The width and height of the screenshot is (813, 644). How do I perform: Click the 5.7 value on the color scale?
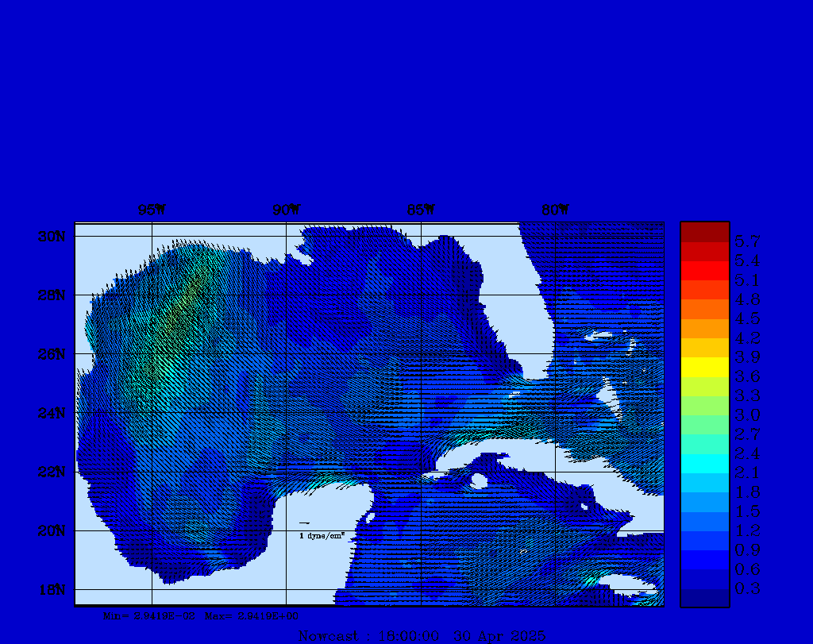747,241
